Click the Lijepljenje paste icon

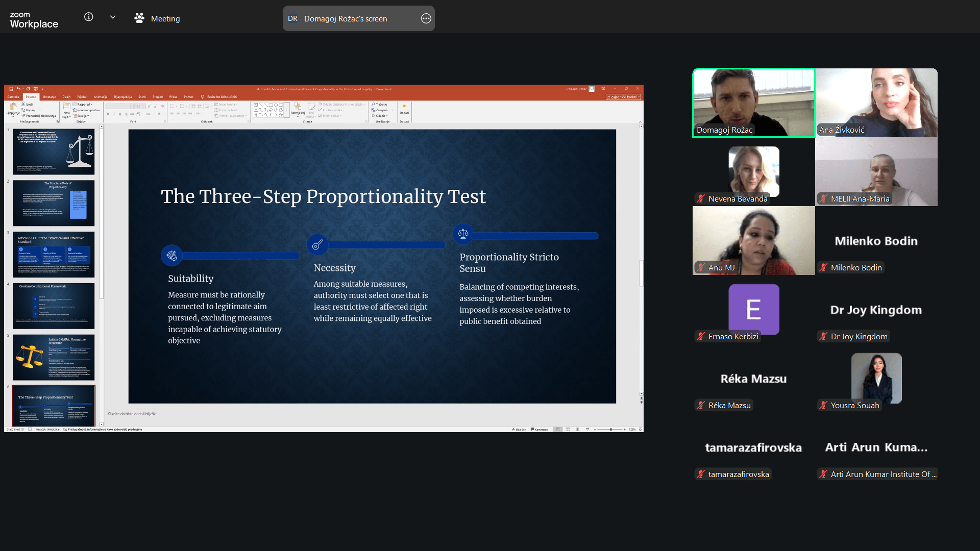coord(13,107)
